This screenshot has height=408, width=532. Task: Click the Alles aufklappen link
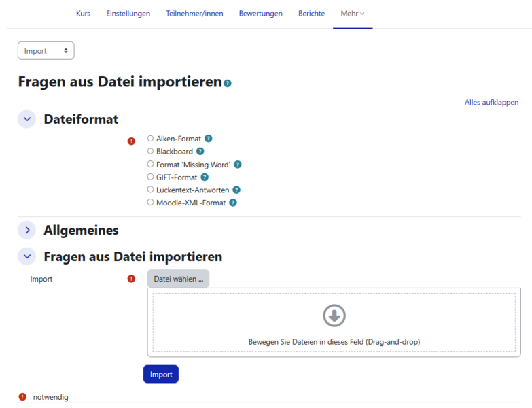click(x=491, y=103)
